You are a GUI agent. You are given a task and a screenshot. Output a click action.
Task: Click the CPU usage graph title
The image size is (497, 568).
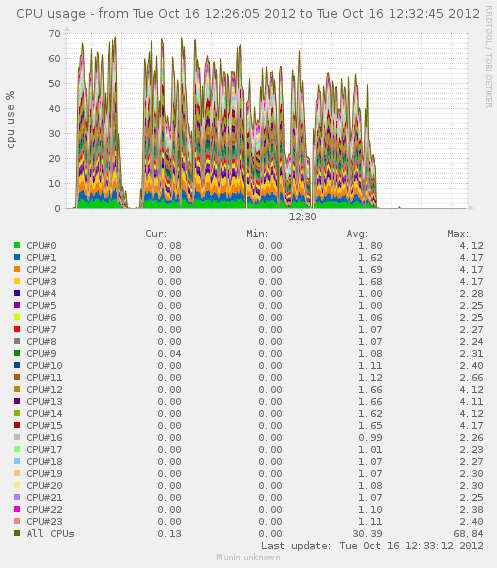click(x=248, y=14)
